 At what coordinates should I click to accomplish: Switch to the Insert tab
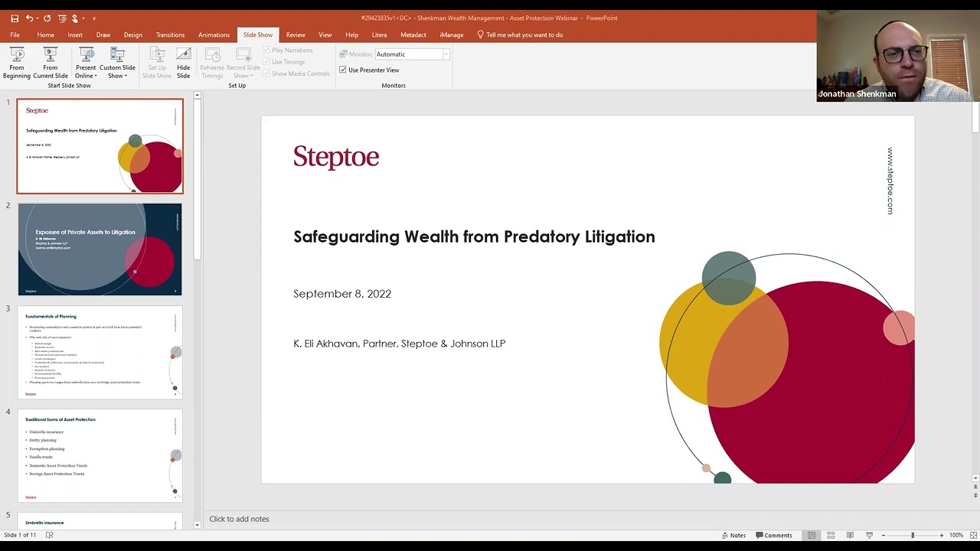(75, 34)
